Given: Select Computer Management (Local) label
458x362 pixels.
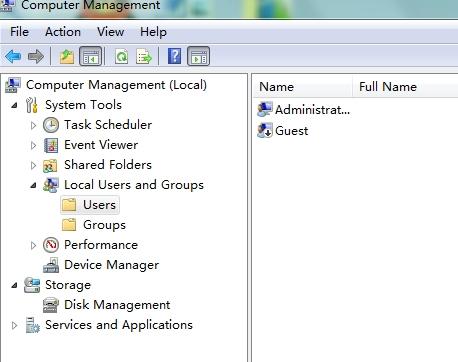Looking at the screenshot, I should [x=116, y=85].
